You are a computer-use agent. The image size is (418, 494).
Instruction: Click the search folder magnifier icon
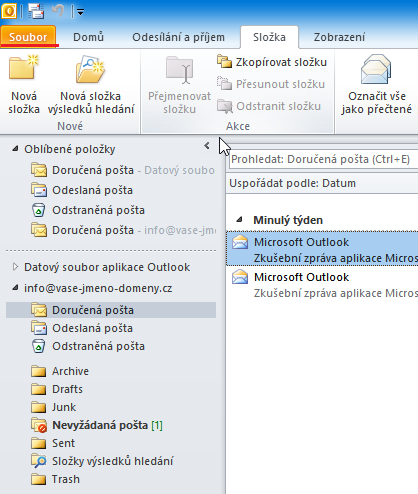pyautogui.click(x=39, y=461)
